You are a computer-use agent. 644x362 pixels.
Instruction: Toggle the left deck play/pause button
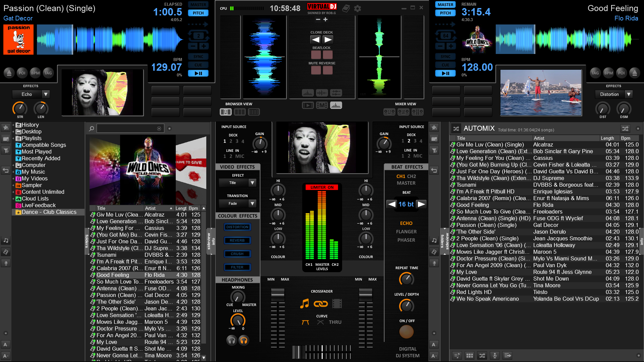click(198, 73)
